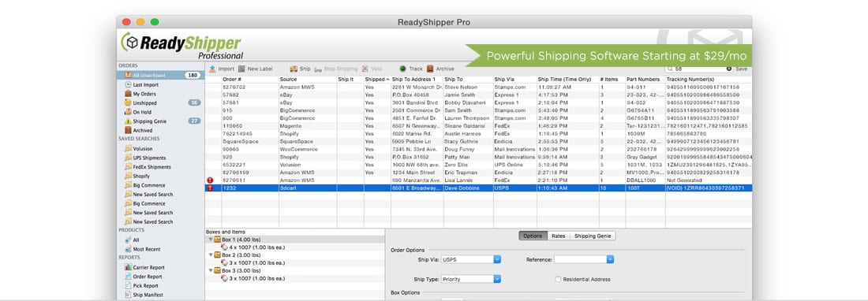
Task: Click the Ship Time (Time Only) column header
Action: click(x=567, y=80)
